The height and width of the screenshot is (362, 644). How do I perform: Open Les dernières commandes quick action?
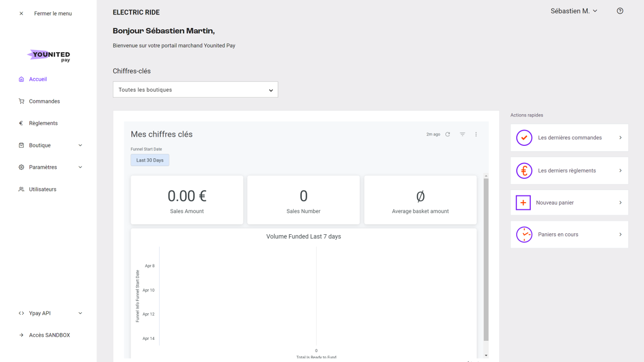570,138
